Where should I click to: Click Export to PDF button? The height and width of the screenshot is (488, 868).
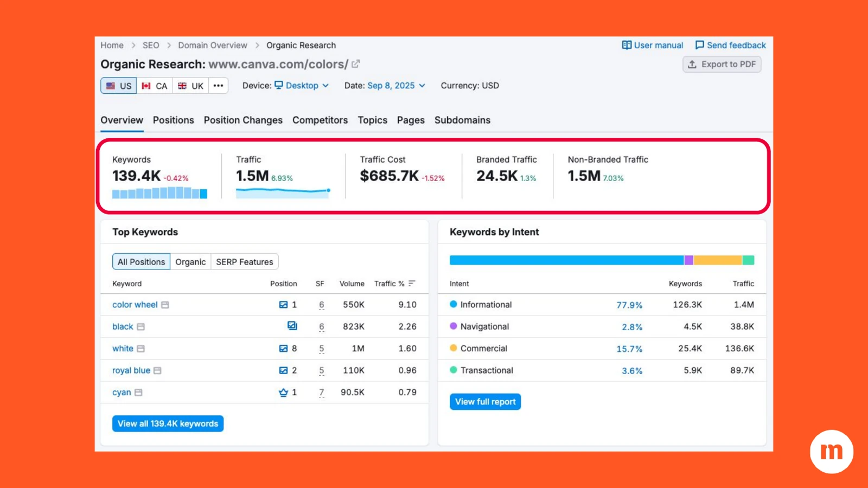click(x=722, y=64)
